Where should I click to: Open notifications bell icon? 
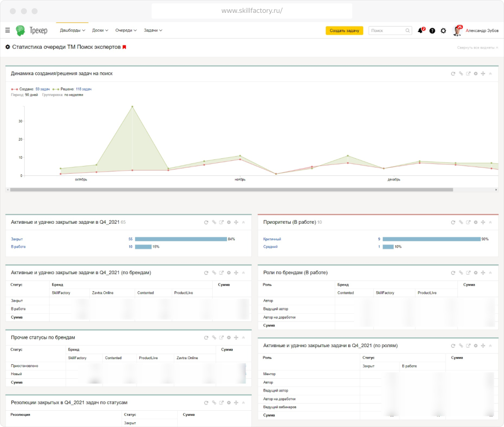click(x=420, y=31)
